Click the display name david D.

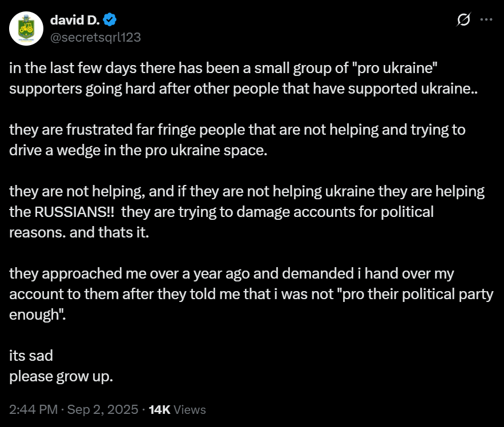[75, 20]
